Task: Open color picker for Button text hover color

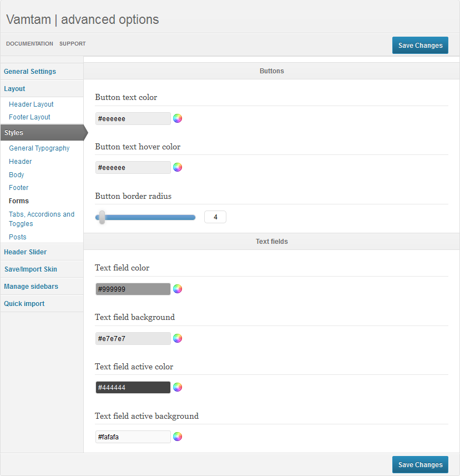Action: 178,167
